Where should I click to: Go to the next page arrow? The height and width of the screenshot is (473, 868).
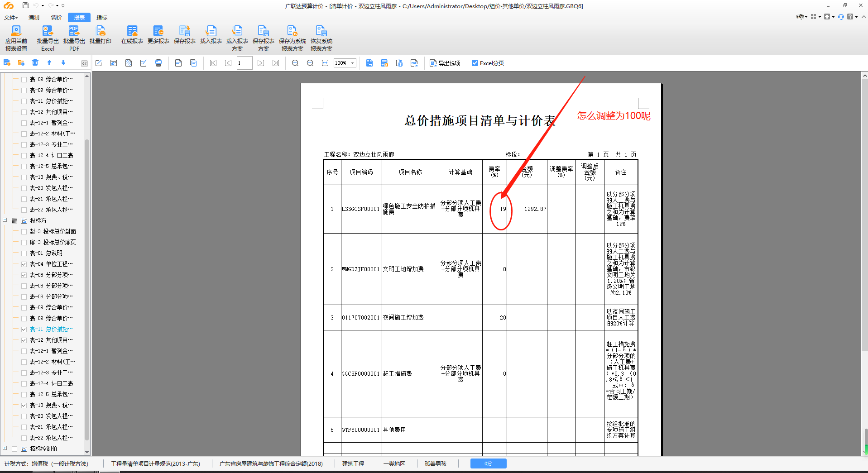pos(261,63)
